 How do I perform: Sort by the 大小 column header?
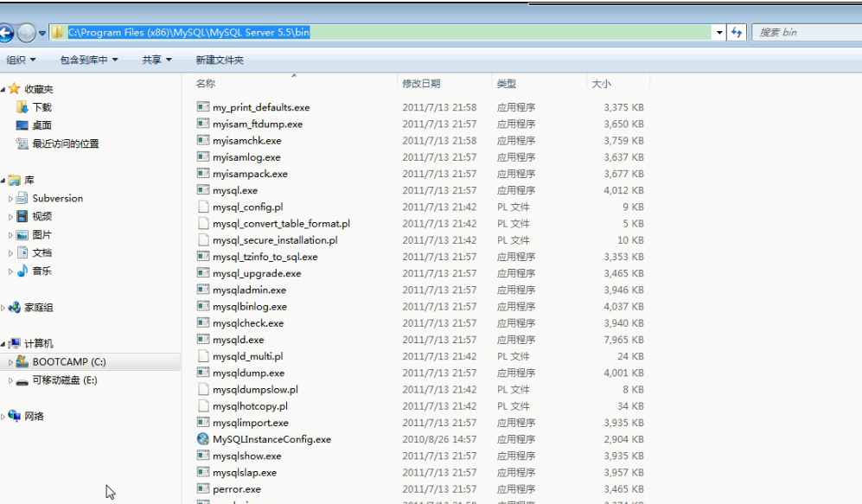click(601, 84)
